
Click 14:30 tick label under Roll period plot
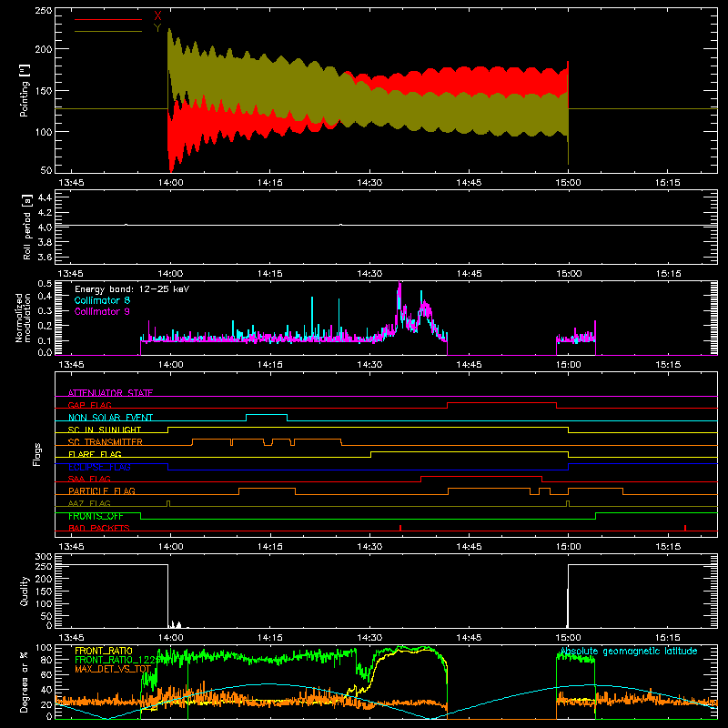tap(369, 274)
